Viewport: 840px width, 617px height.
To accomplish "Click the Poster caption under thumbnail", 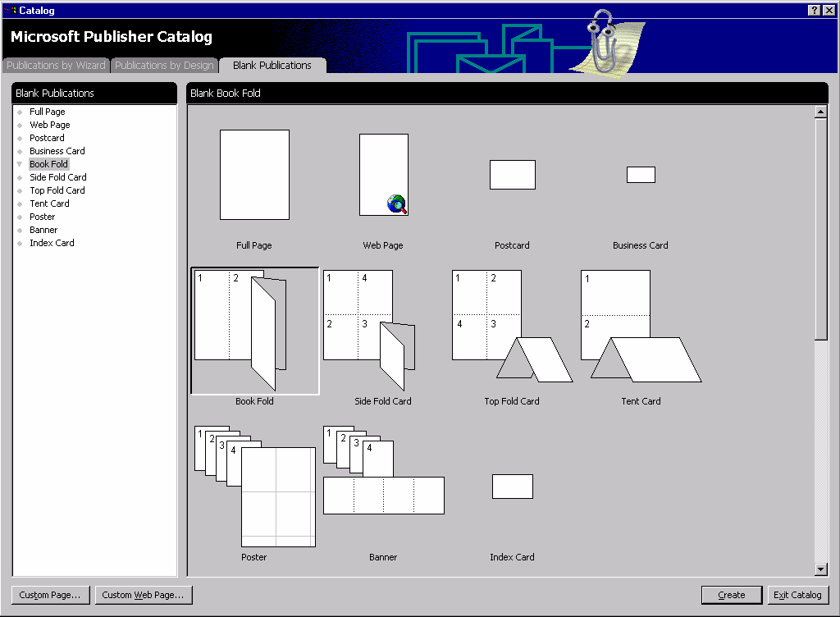I will 254,557.
